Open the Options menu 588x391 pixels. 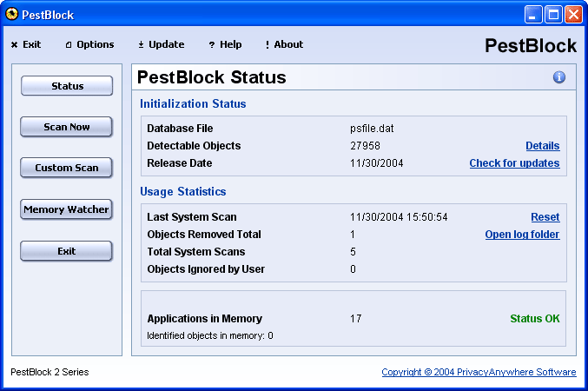[89, 44]
